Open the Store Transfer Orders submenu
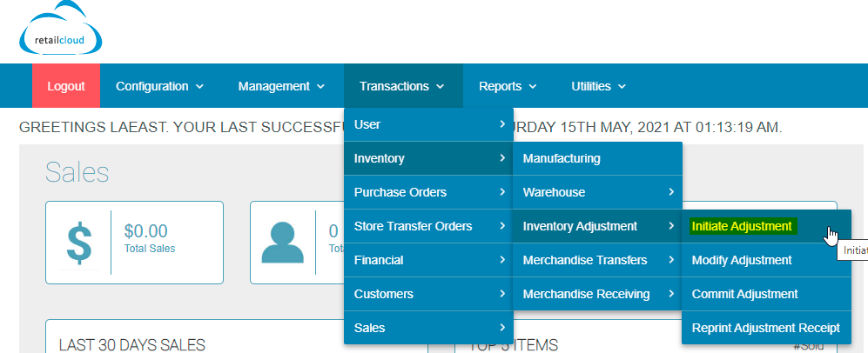This screenshot has height=353, width=868. tap(428, 226)
